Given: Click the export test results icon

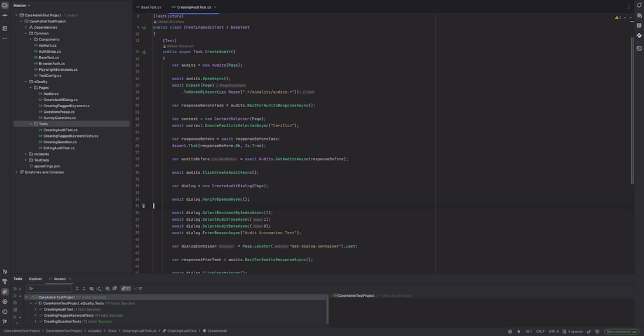Looking at the screenshot, I should (98, 289).
